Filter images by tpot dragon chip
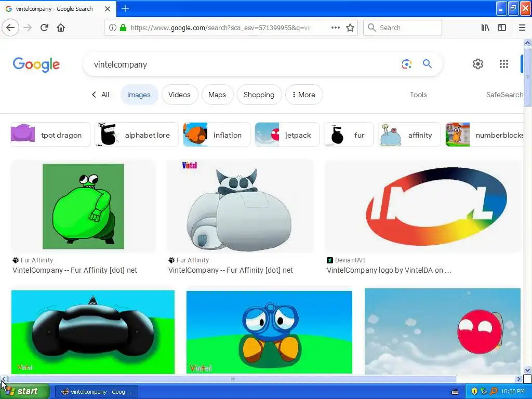Screen dimensions: 532x399 [x=50, y=135]
